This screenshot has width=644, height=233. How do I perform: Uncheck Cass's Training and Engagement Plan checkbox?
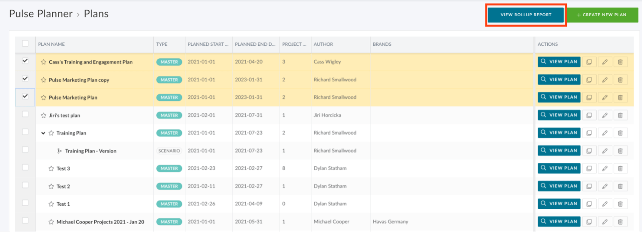[x=25, y=61]
